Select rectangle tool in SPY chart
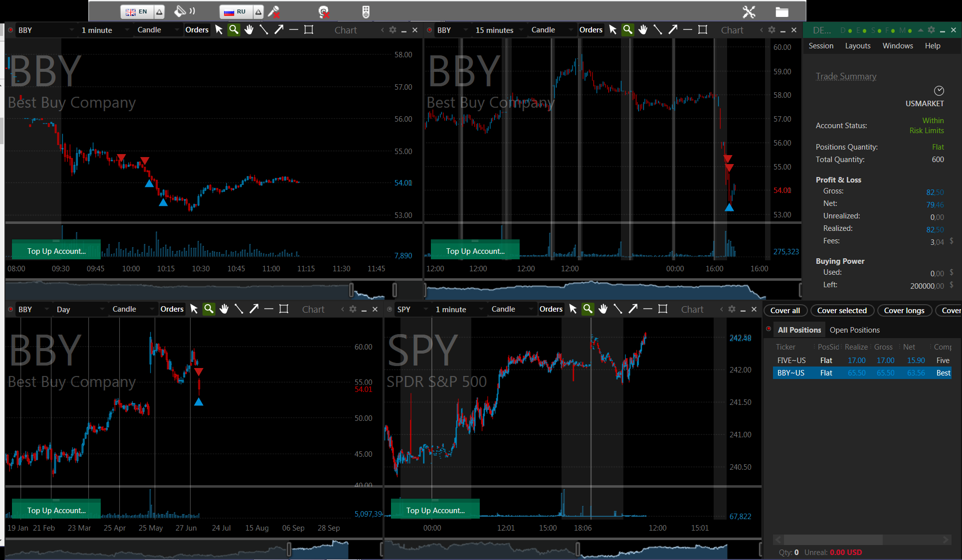This screenshot has width=962, height=560. [663, 309]
